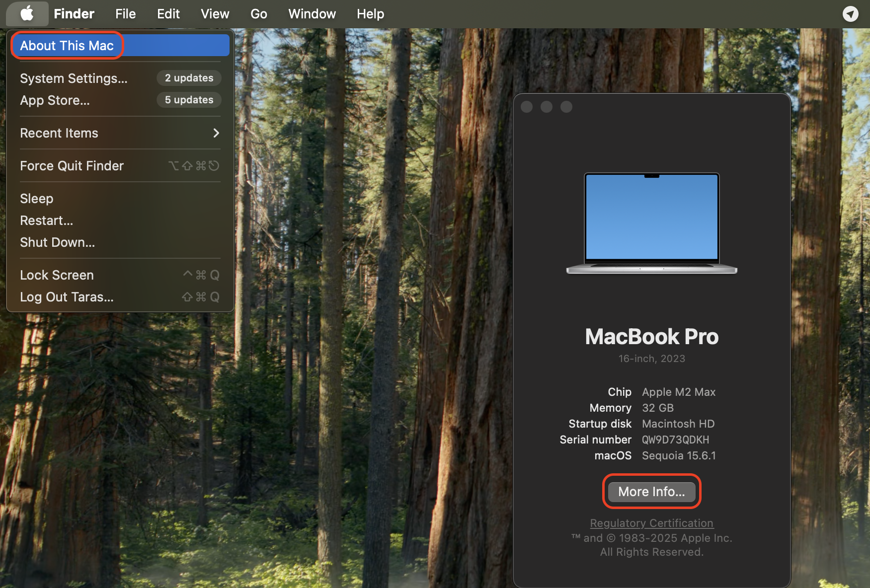Click the "2 updates" badge
This screenshot has height=588, width=870.
coord(189,78)
